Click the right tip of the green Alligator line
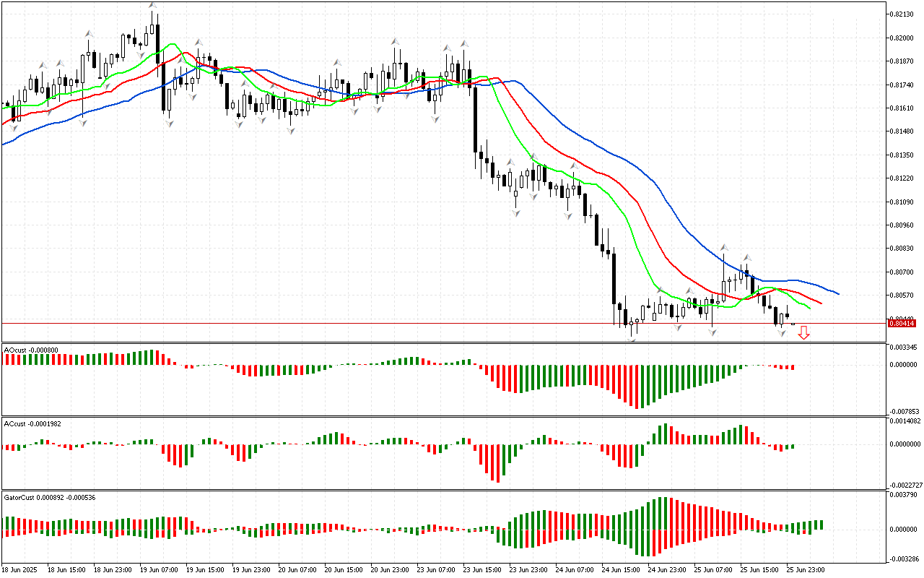The height and width of the screenshot is (578, 924). [x=809, y=309]
